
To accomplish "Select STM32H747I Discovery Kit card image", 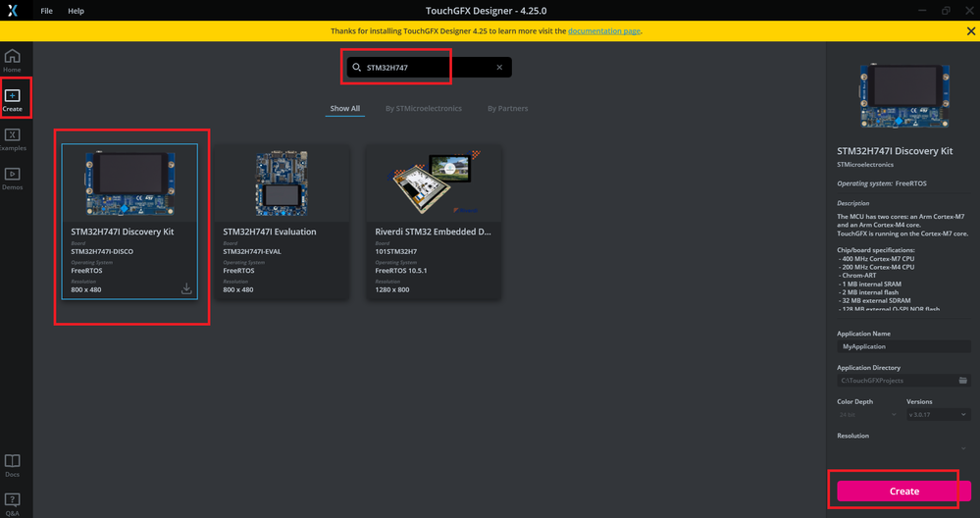I will click(x=130, y=183).
